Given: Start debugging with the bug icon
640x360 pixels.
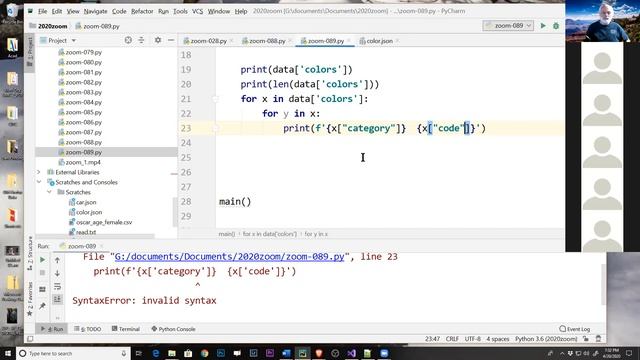Looking at the screenshot, I should pos(556,26).
